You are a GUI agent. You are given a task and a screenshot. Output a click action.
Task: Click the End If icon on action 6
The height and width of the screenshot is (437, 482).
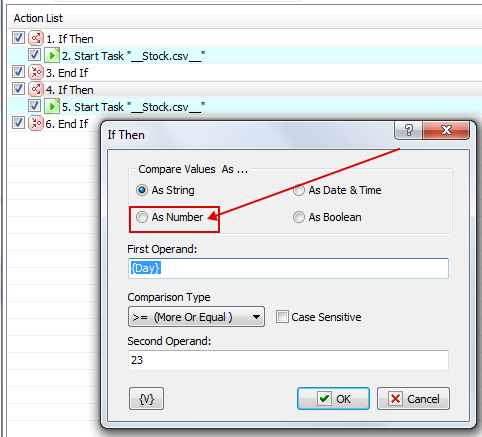click(x=35, y=123)
